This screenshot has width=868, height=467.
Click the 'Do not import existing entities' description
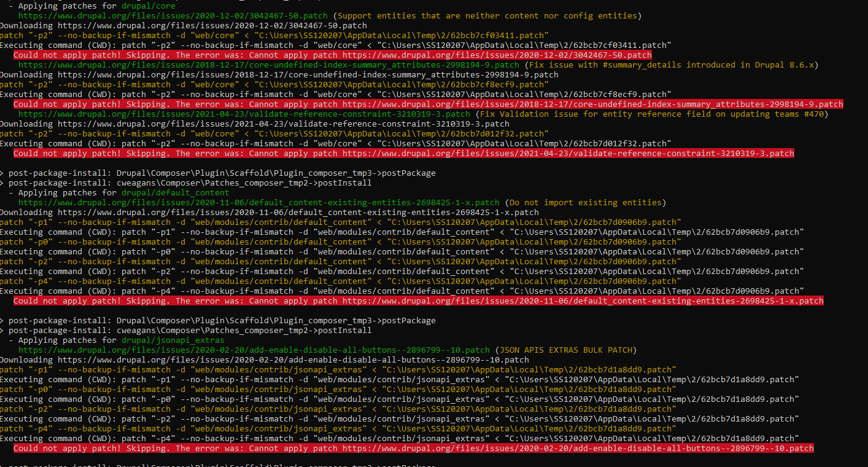pos(586,202)
